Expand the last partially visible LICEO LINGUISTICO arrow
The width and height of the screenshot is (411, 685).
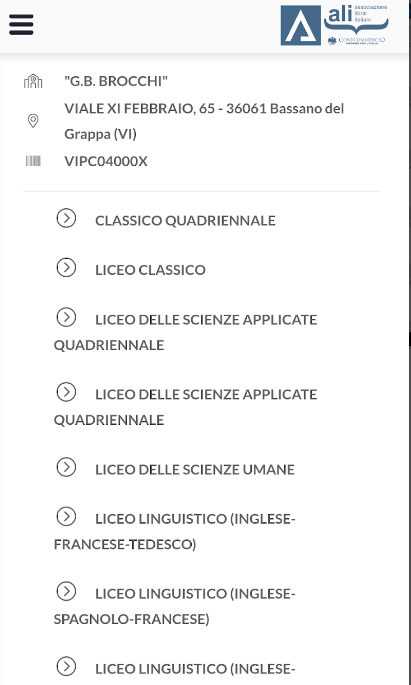tap(66, 667)
